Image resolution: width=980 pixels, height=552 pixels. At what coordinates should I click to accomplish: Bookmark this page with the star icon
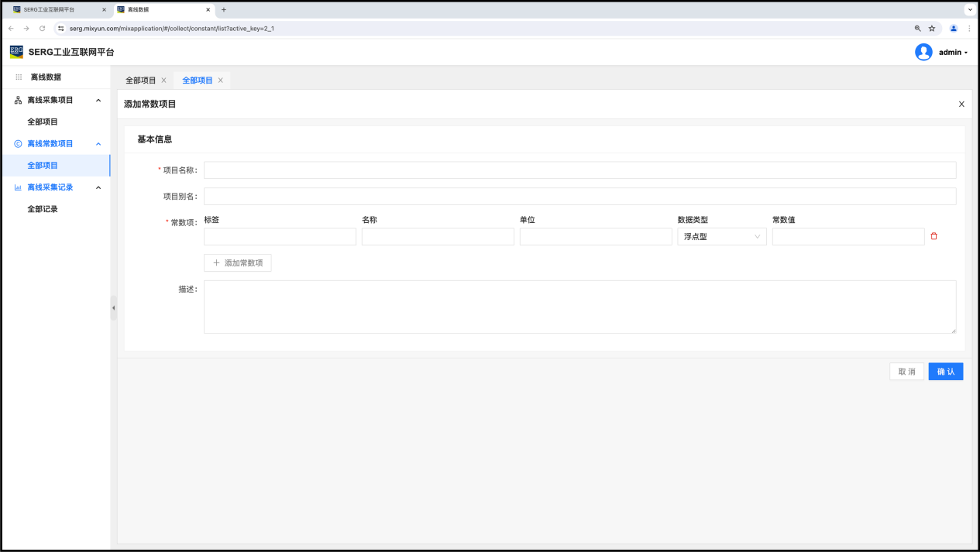click(932, 29)
